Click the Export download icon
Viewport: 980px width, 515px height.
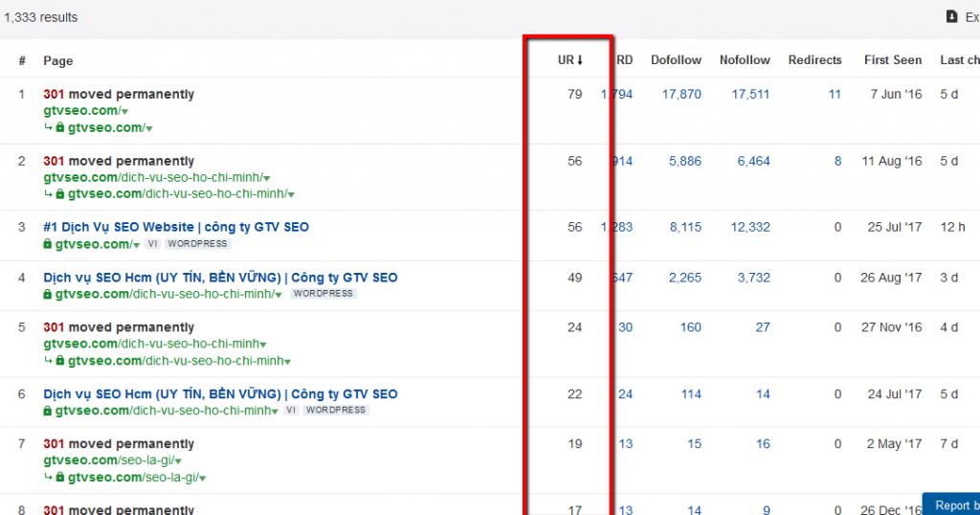point(951,16)
